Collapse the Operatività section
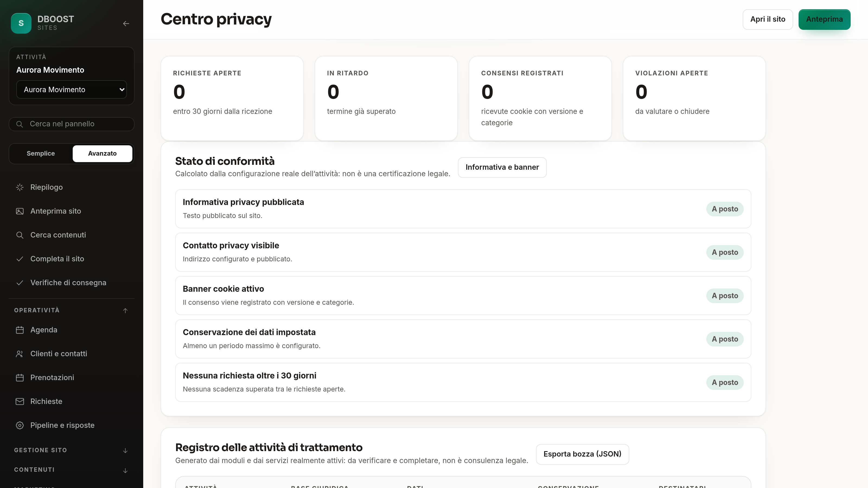 pyautogui.click(x=71, y=310)
